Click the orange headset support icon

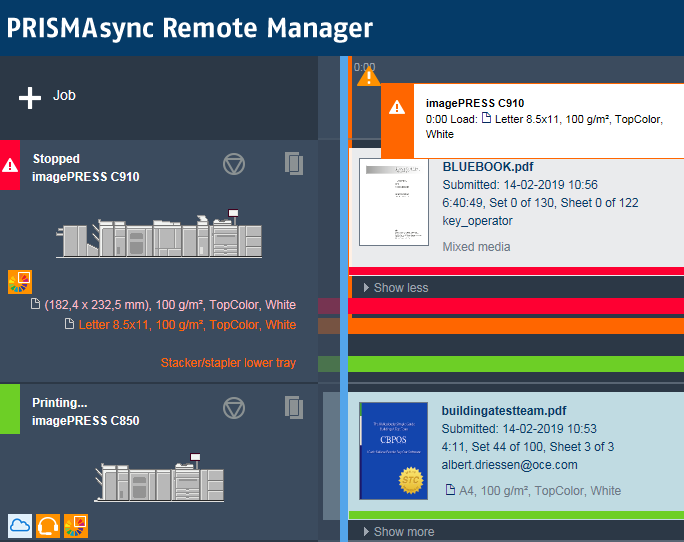pyautogui.click(x=48, y=526)
